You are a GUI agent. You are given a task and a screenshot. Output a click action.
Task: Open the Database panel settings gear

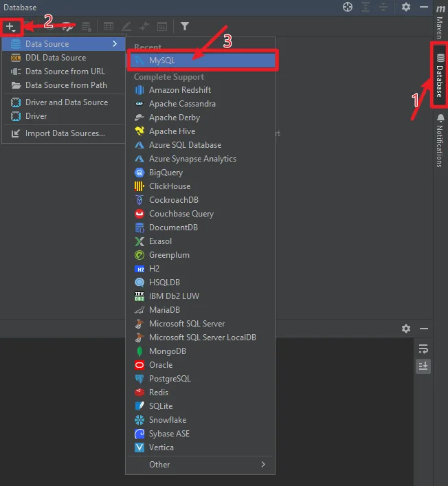[406, 7]
